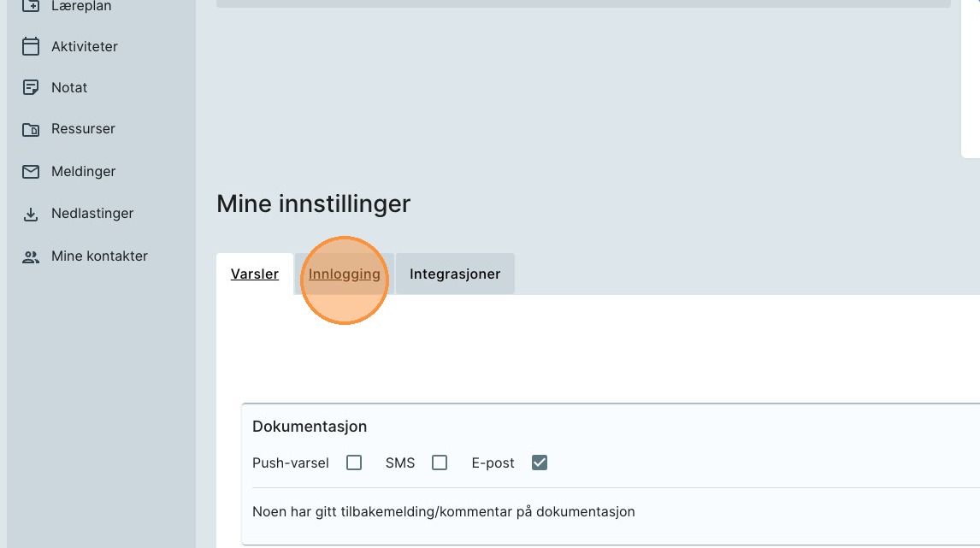The height and width of the screenshot is (548, 980).
Task: Click the Mine kontakter people icon
Action: tap(31, 256)
